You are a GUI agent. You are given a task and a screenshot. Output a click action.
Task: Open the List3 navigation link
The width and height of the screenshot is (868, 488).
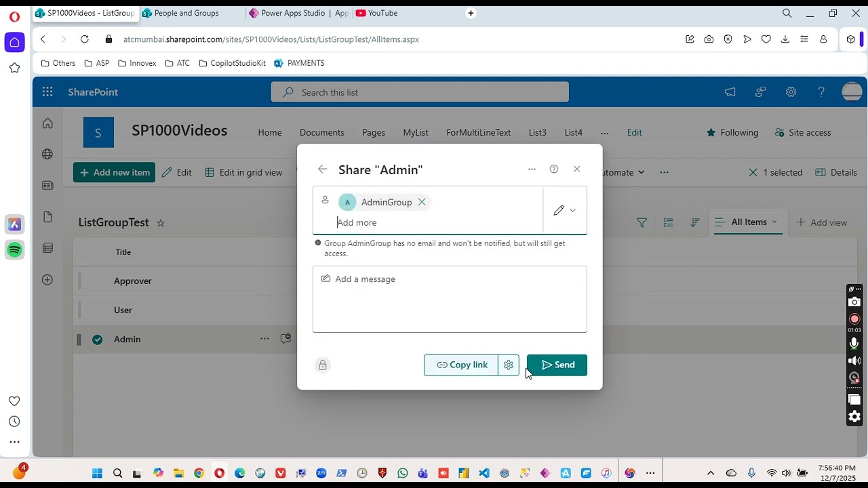(538, 133)
